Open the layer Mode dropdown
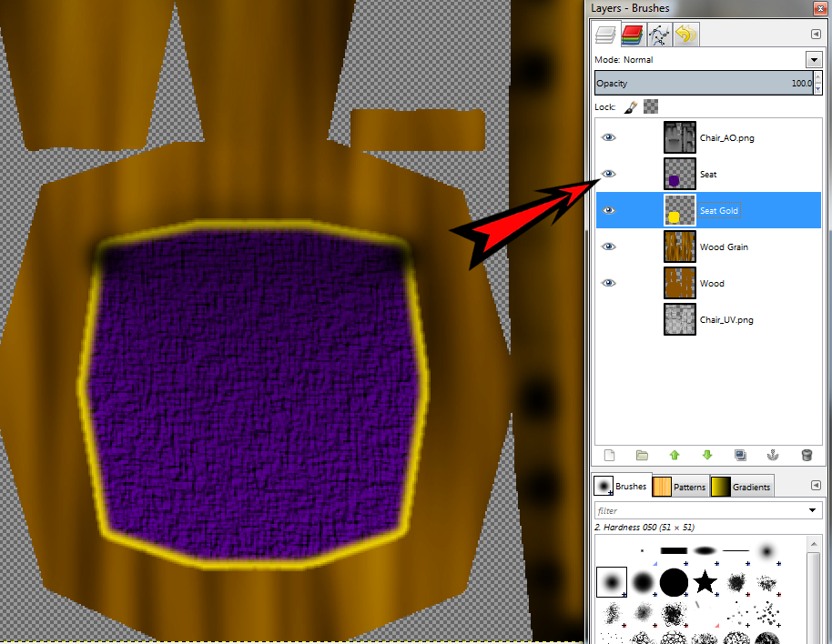 [x=814, y=60]
